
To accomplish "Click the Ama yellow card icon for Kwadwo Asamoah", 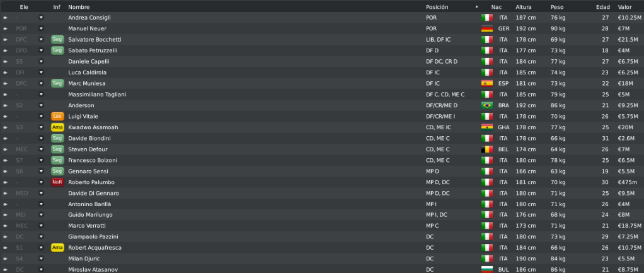I will tap(57, 127).
